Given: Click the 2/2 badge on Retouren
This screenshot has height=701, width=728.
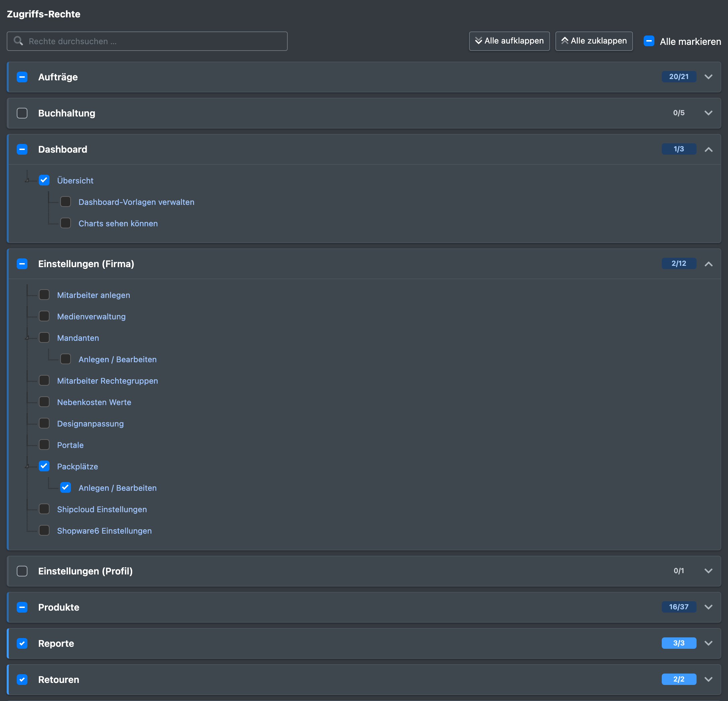Looking at the screenshot, I should tap(678, 679).
